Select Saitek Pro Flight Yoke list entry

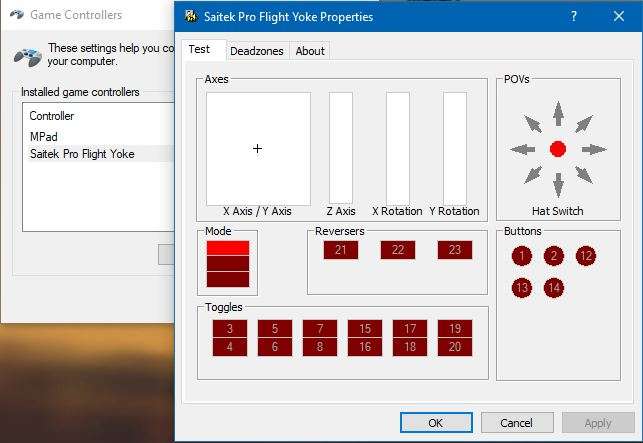(x=98, y=154)
